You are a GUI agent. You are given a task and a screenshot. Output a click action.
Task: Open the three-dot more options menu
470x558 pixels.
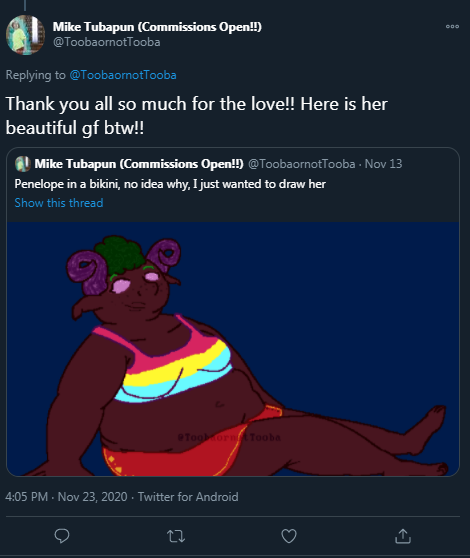tap(452, 26)
